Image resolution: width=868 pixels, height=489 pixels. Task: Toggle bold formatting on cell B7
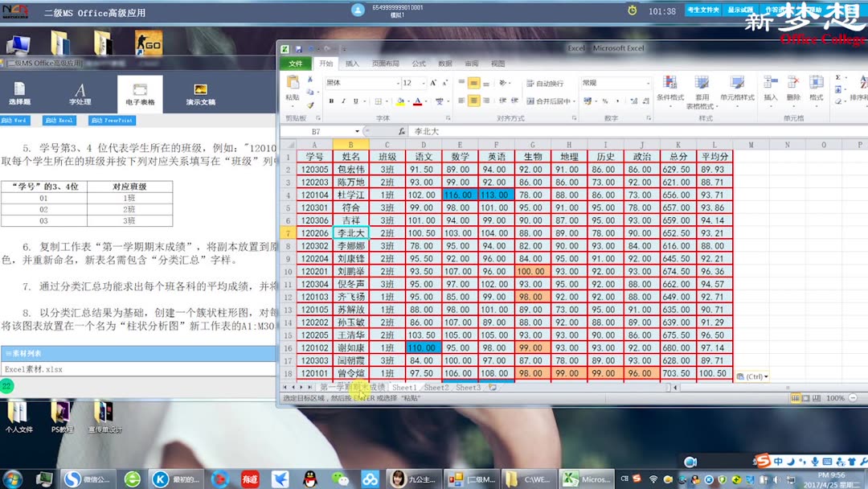(332, 100)
